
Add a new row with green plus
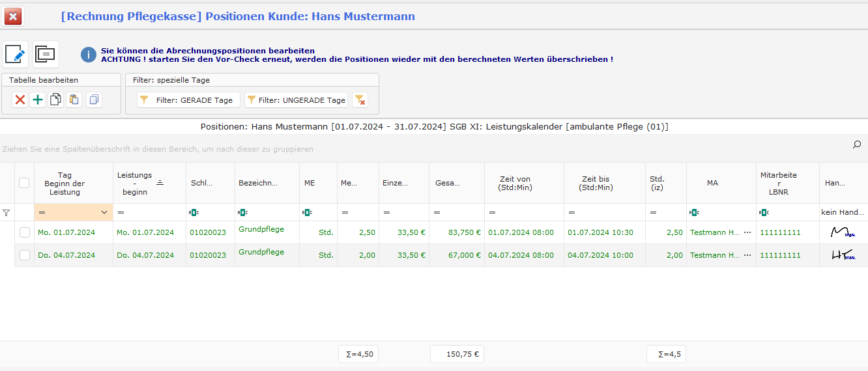38,100
